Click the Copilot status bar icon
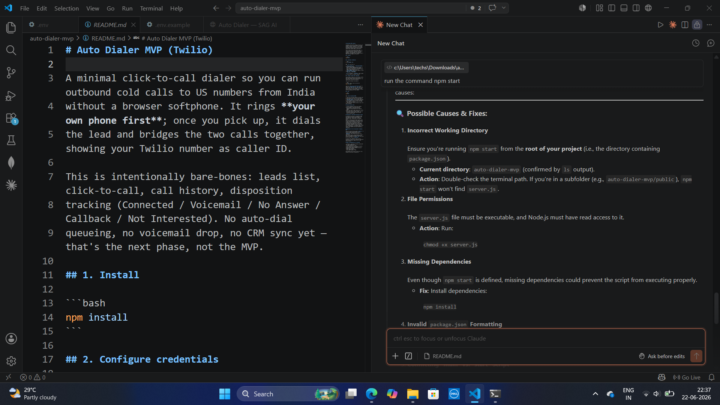Image resolution: width=720 pixels, height=405 pixels. point(661,377)
